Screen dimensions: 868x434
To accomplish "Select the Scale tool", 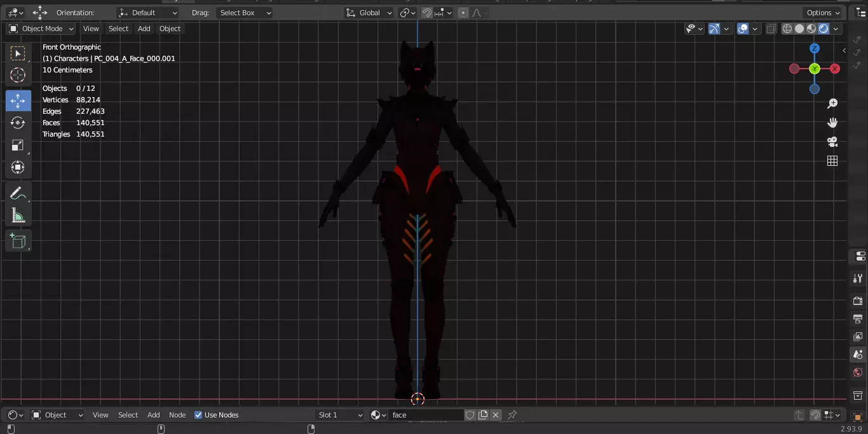I will coord(18,146).
